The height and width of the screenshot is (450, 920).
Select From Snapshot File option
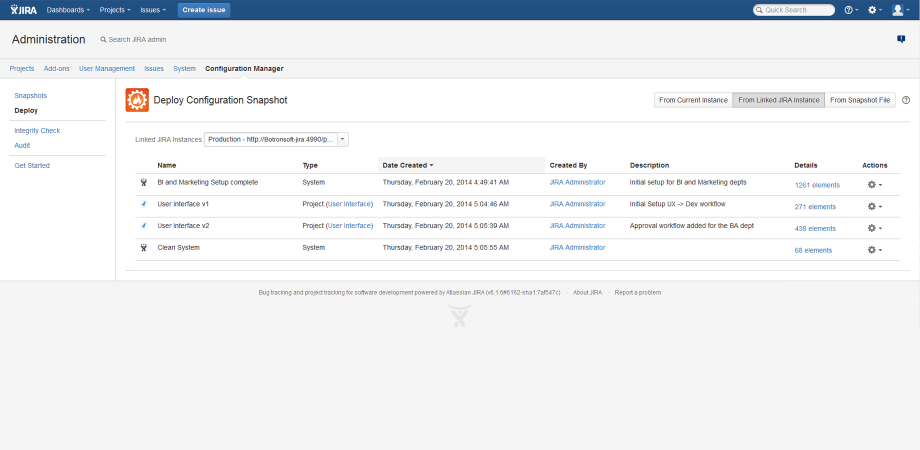click(860, 100)
